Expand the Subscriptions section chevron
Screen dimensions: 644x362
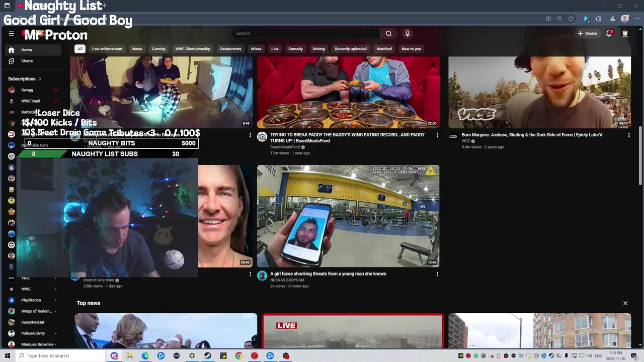click(x=40, y=79)
